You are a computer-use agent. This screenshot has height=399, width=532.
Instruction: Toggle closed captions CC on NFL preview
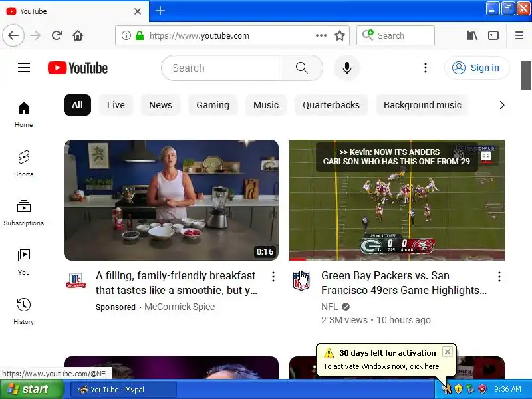(x=486, y=156)
